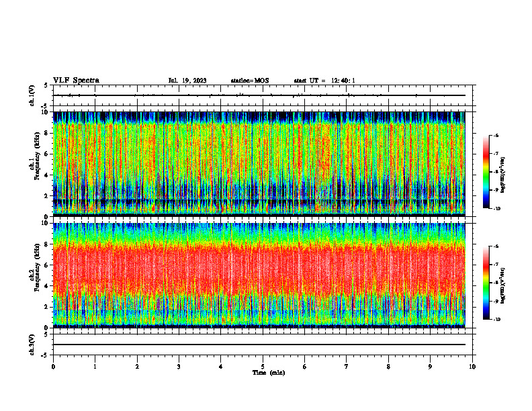Click tick label "7" on the time axis

(347, 367)
